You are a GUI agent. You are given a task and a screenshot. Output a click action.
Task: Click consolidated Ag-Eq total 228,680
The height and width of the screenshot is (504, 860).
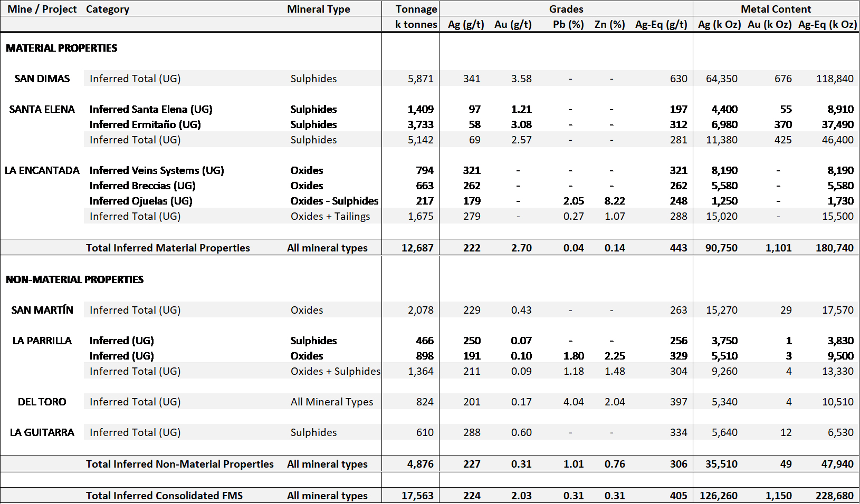tap(835, 496)
